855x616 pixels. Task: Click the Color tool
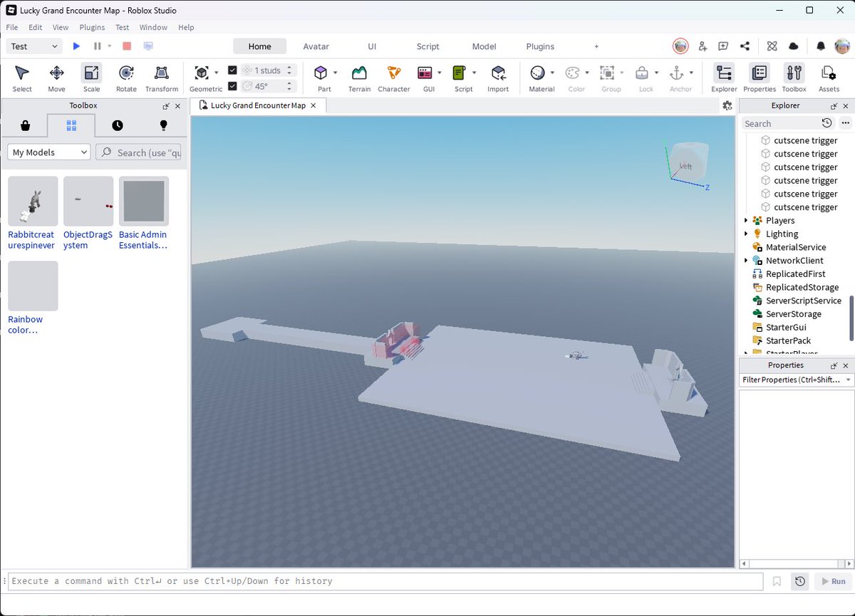(572, 73)
